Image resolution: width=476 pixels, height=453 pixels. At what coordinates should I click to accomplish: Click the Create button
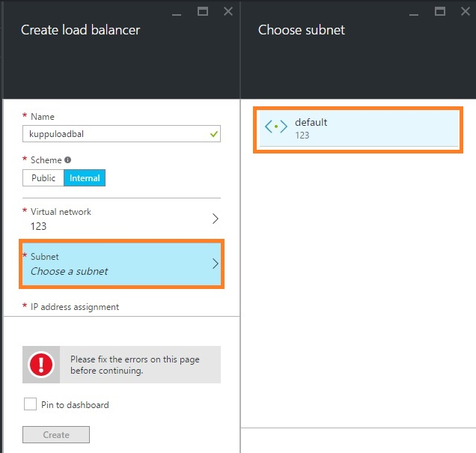[x=56, y=434]
